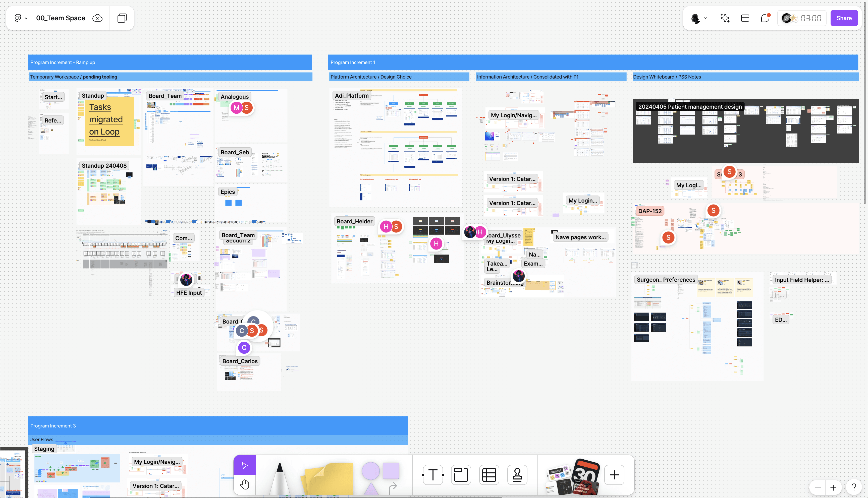Click the 00_Team Space file name
This screenshot has width=868, height=498.
[x=61, y=18]
